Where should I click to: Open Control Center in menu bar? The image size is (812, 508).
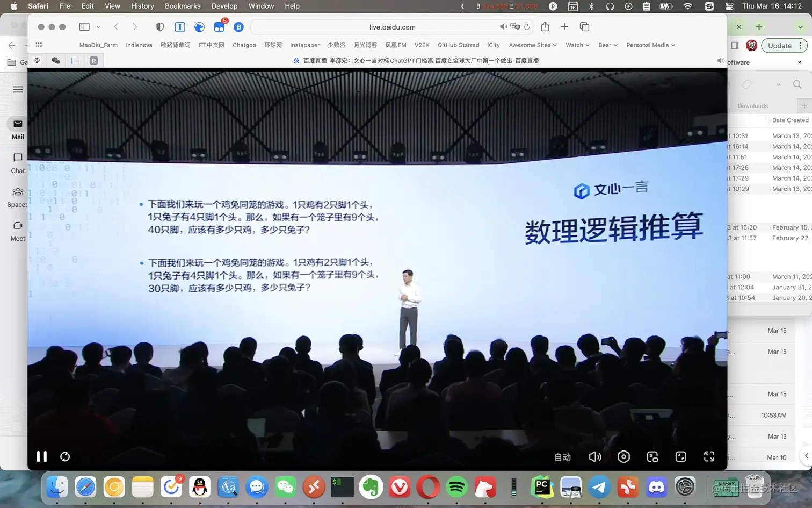point(729,6)
